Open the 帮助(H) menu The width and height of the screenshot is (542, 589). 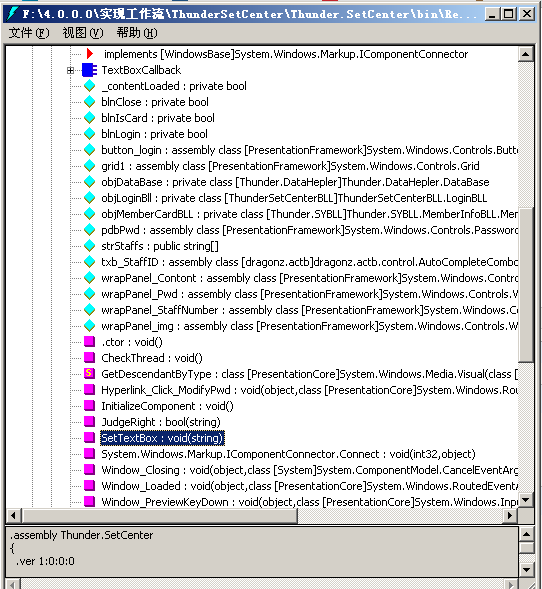(137, 33)
